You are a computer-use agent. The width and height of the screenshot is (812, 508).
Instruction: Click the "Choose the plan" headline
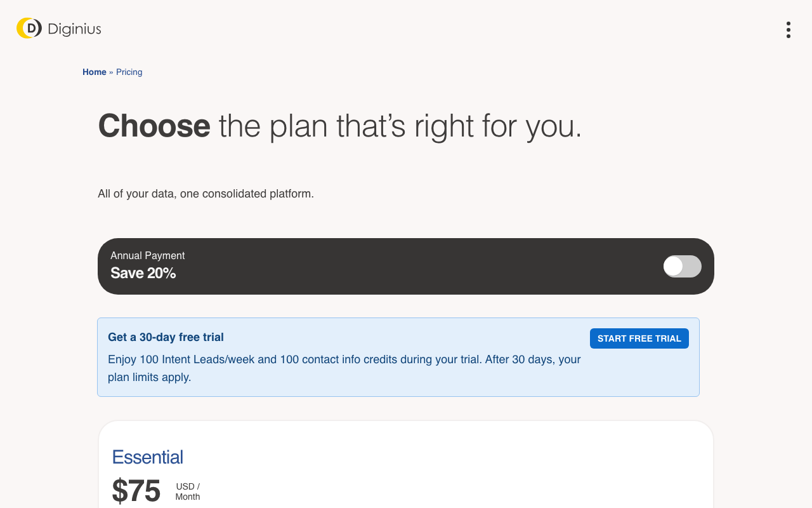[339, 126]
